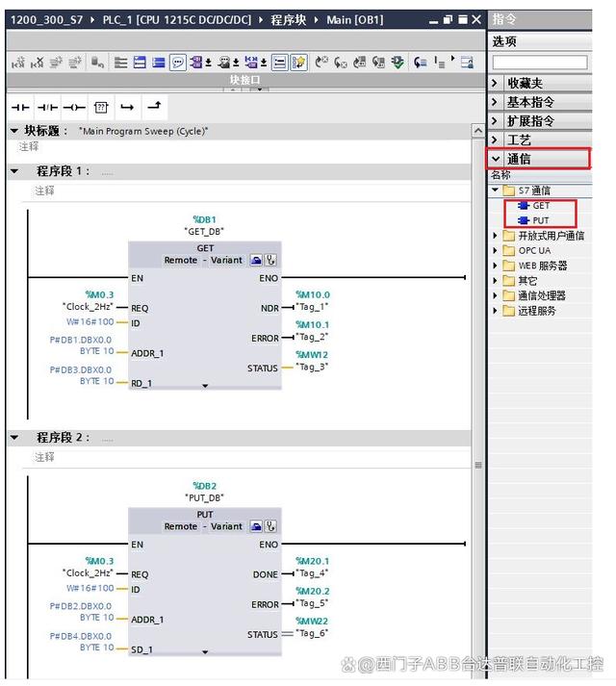Click update inconsistent block calls icon
The width and height of the screenshot is (616, 686).
tap(359, 63)
